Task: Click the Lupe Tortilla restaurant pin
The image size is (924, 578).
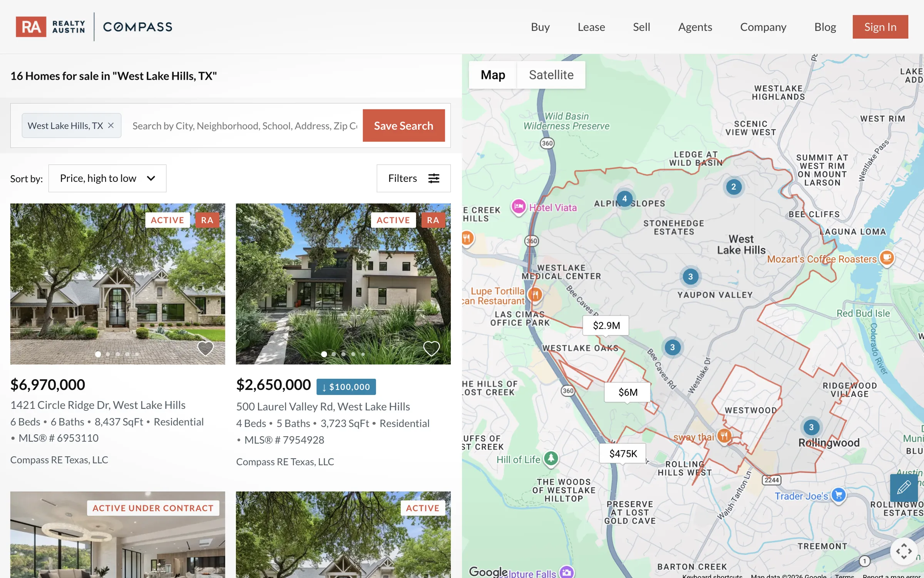Action: click(x=535, y=295)
